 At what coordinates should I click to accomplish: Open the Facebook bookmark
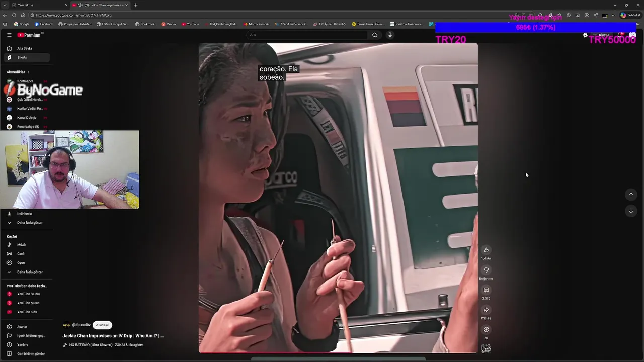pos(44,24)
